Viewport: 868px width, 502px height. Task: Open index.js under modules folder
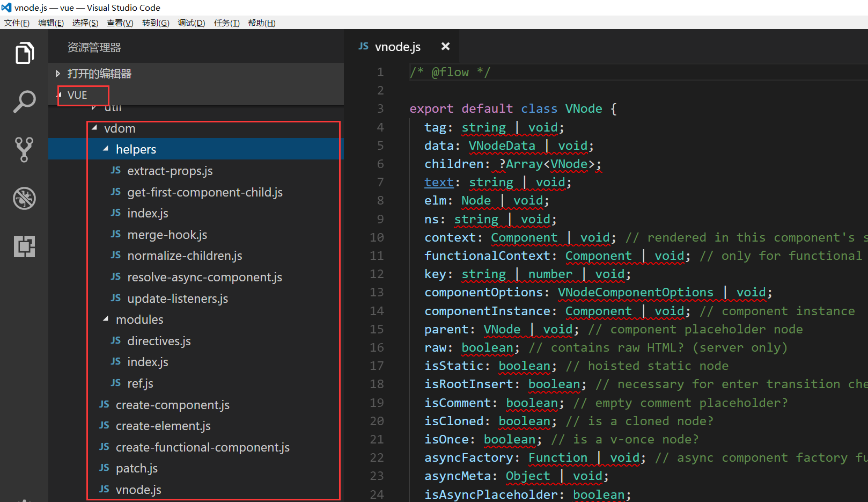click(148, 362)
